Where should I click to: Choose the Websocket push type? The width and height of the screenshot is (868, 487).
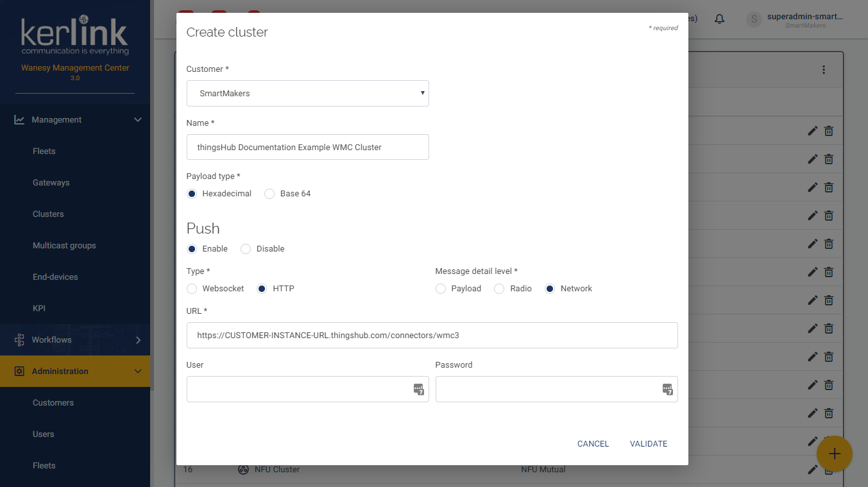point(192,289)
